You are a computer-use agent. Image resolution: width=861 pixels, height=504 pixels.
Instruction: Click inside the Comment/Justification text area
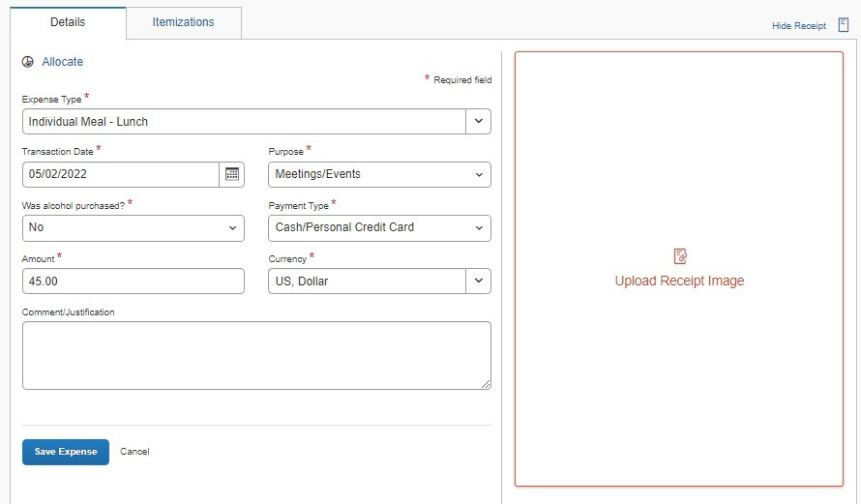pos(255,355)
